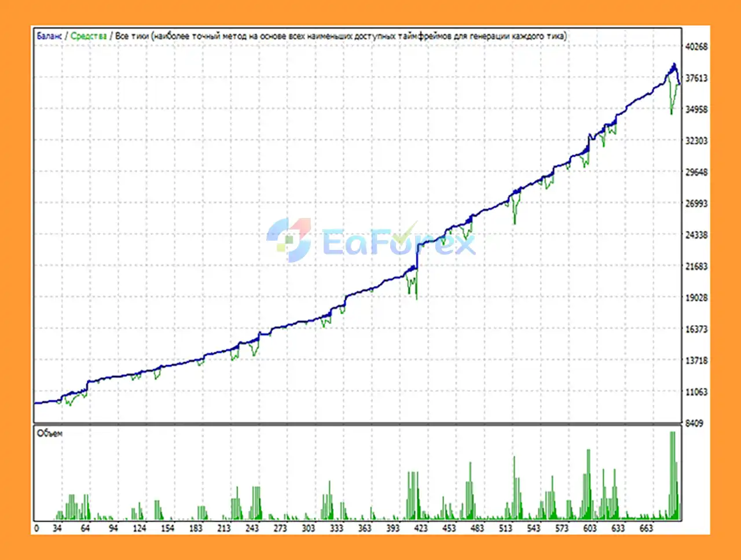Click the balance curve peak near 37613
741x560 pixels.
pos(674,65)
